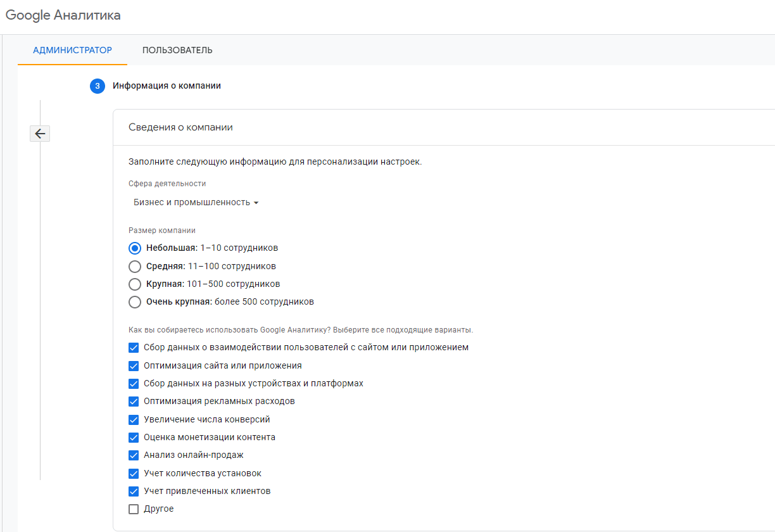Click Заполните следующую информацию text

[275, 161]
